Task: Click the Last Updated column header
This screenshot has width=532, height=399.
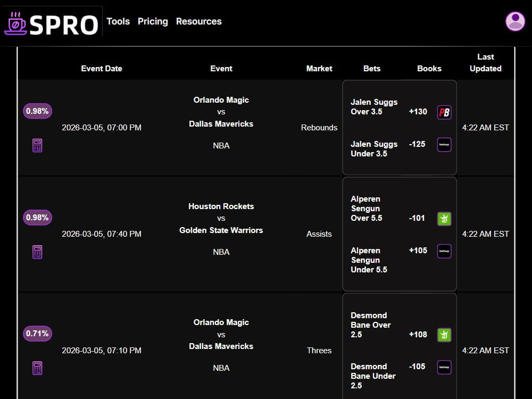Action: tap(485, 62)
